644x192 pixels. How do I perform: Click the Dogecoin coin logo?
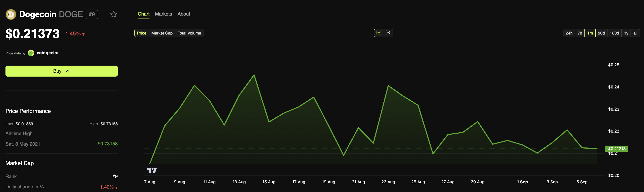coord(11,14)
